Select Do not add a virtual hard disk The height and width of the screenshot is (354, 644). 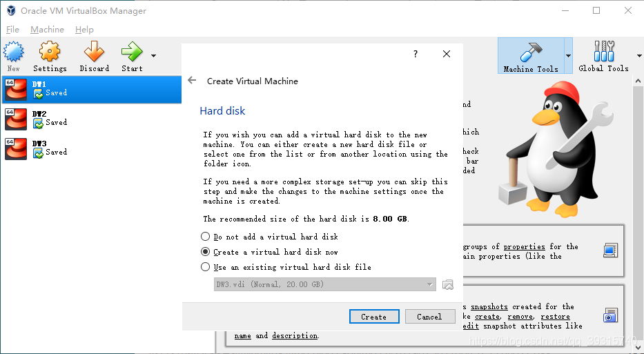click(269, 237)
